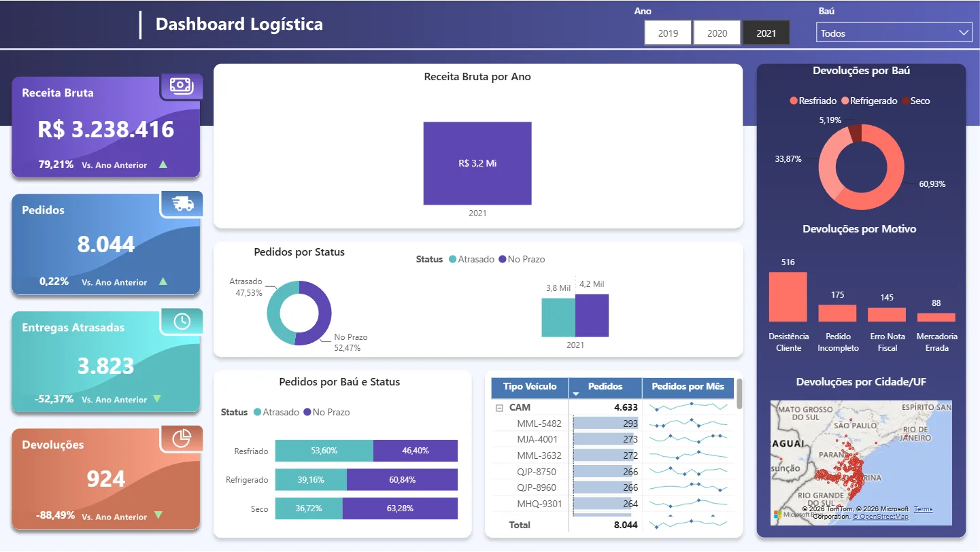Click the Refrigerado 60,84% No Prazo bar segment
Viewport: 980px width, 552px height.
tap(402, 480)
